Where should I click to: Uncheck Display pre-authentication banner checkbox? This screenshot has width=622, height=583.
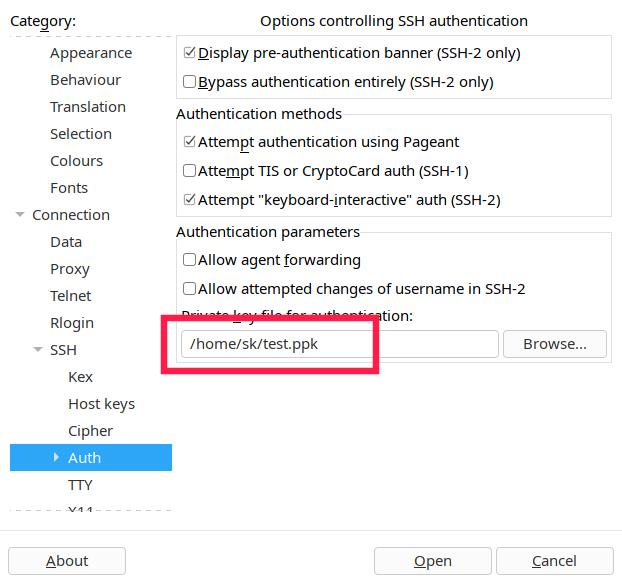[190, 53]
